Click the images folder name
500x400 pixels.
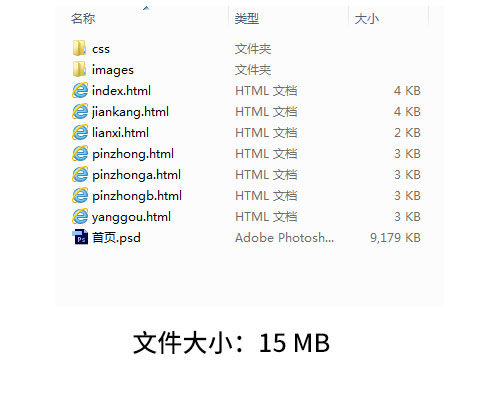(113, 70)
